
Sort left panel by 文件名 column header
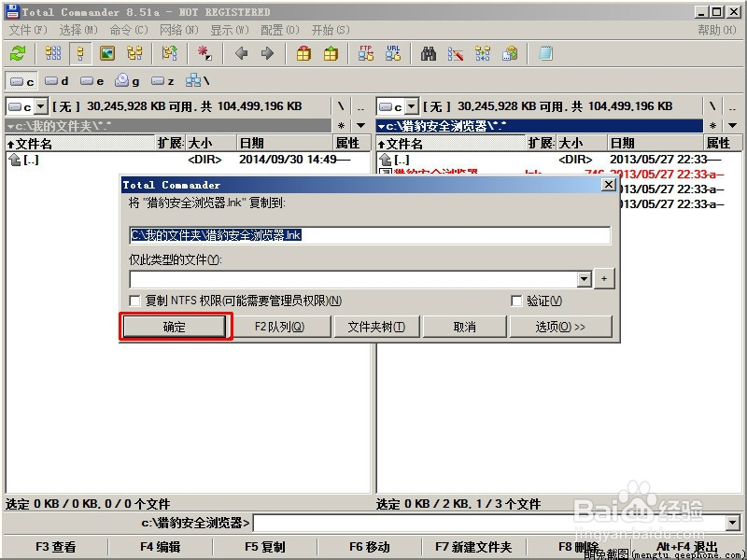(81, 143)
